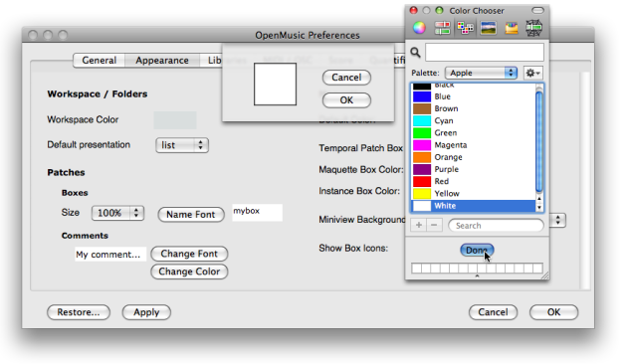Open the Apple palette dropdown

click(481, 73)
